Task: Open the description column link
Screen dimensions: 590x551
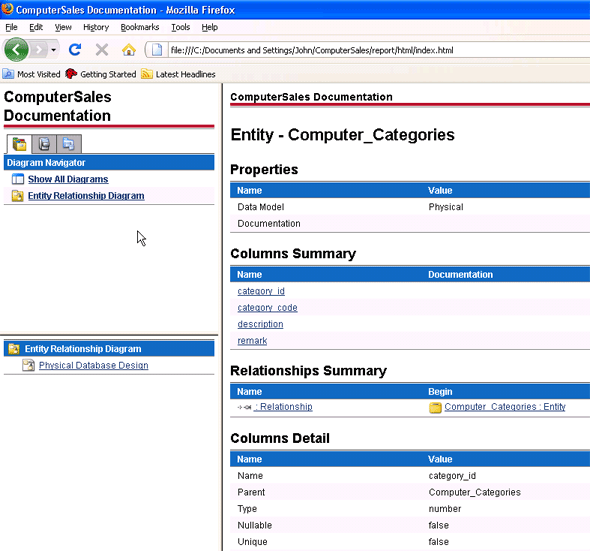Action: tap(260, 324)
